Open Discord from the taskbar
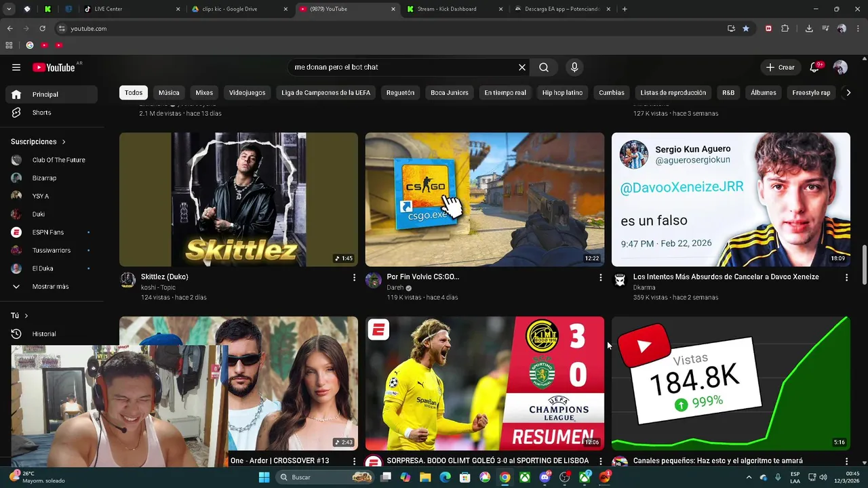The width and height of the screenshot is (868, 488). click(x=545, y=477)
